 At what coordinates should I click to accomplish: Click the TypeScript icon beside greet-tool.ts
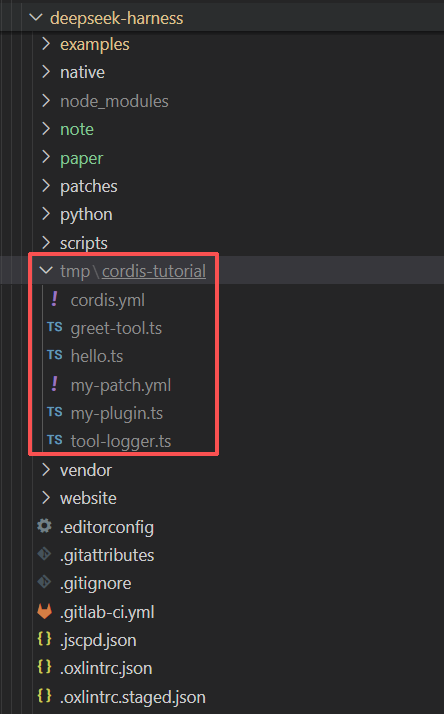coord(55,327)
